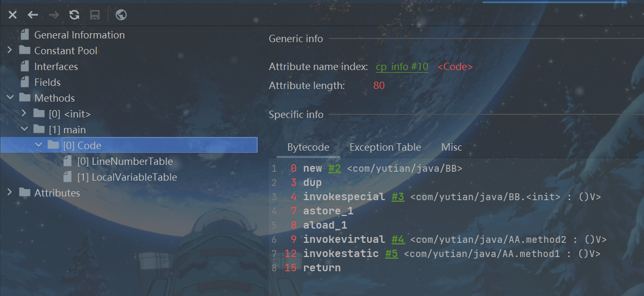This screenshot has width=644, height=296.
Task: Select the Bytecode tab
Action: [x=308, y=147]
